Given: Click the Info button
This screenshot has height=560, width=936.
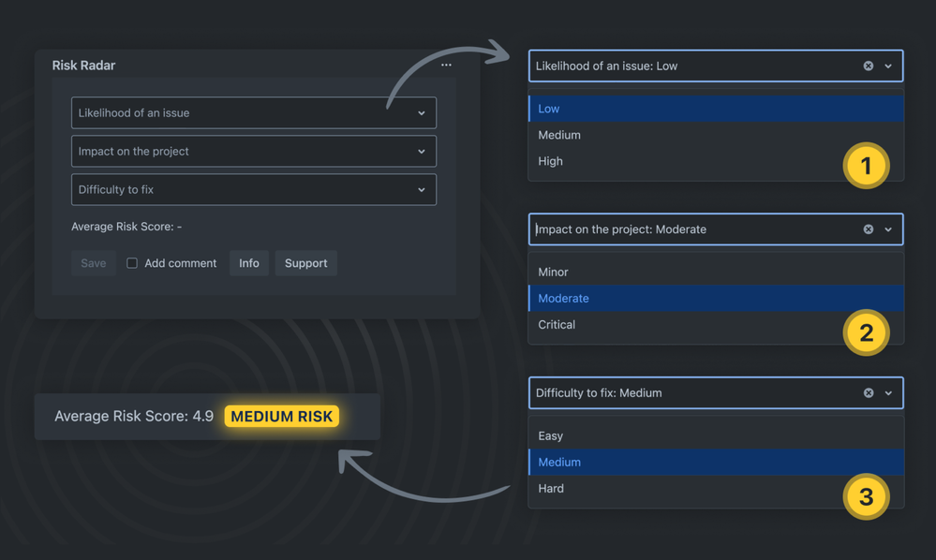Looking at the screenshot, I should pyautogui.click(x=249, y=263).
